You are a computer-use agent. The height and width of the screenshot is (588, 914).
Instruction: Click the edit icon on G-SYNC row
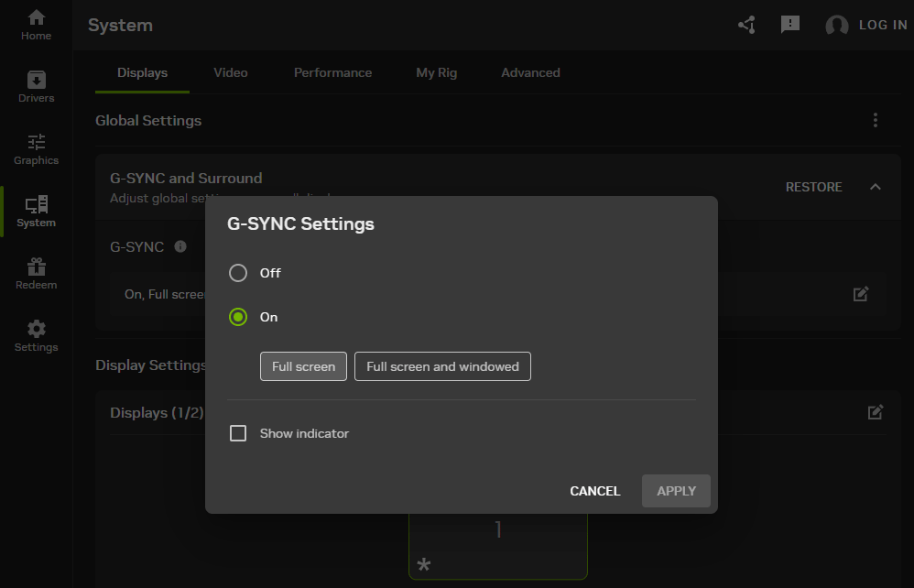tap(861, 294)
